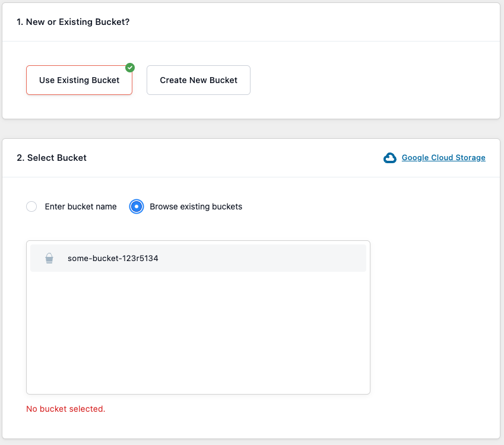Click the Enter bucket name label text

[81, 206]
